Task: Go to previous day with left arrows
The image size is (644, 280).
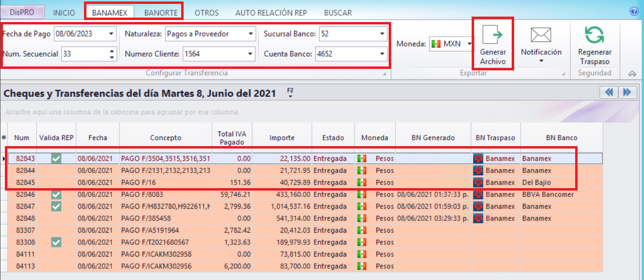Action: pos(608,92)
